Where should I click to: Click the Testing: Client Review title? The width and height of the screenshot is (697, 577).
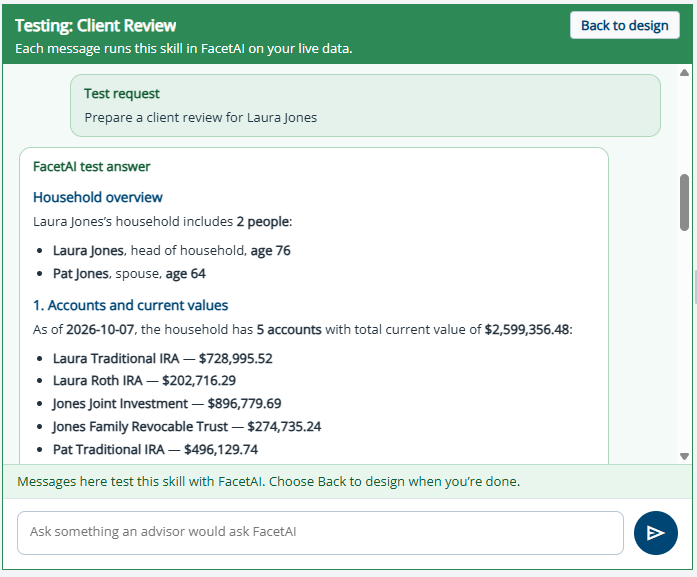coord(96,26)
